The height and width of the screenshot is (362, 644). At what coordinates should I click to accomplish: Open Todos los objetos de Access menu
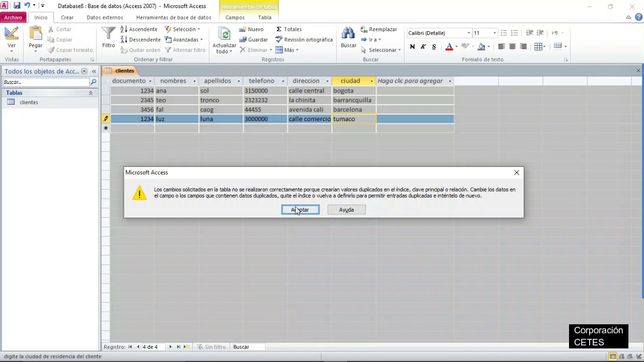coord(84,71)
